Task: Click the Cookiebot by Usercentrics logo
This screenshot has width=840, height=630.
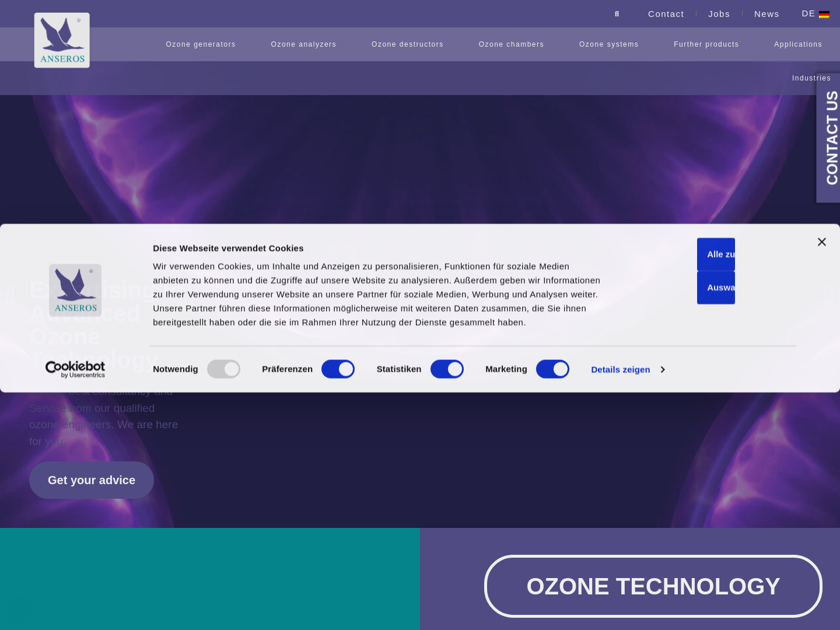Action: (75, 369)
